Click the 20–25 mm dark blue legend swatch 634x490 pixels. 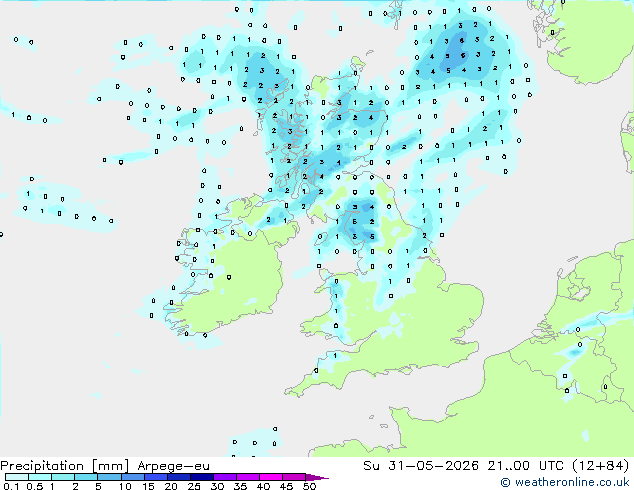[178, 477]
